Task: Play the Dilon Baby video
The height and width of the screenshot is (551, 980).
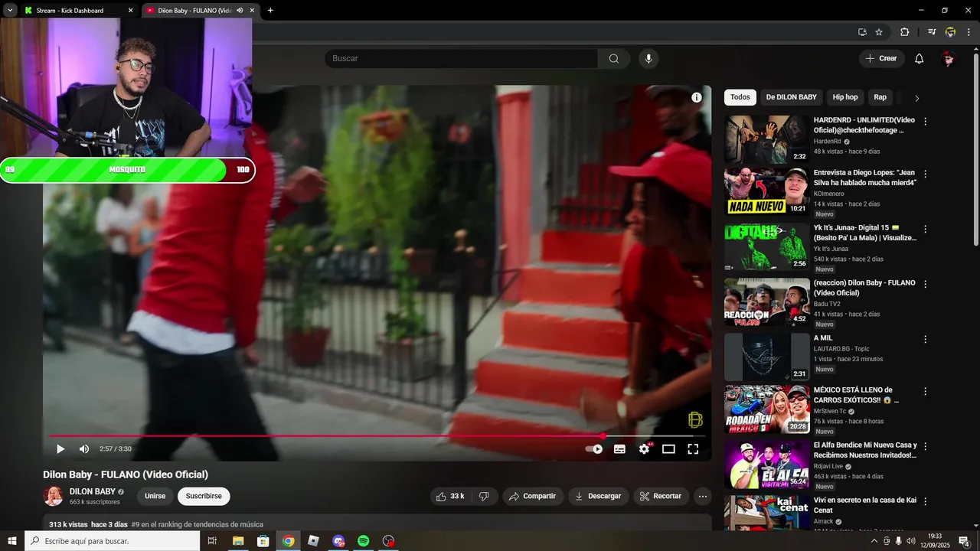Action: click(60, 449)
